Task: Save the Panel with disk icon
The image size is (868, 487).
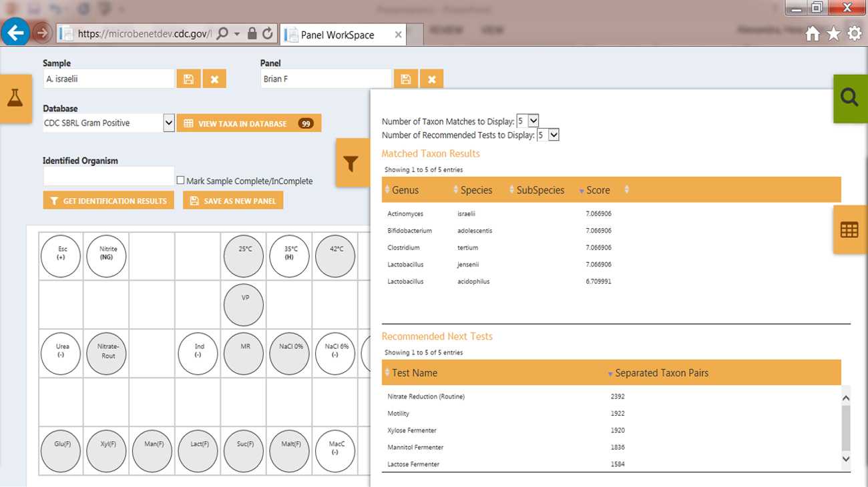Action: pos(405,79)
